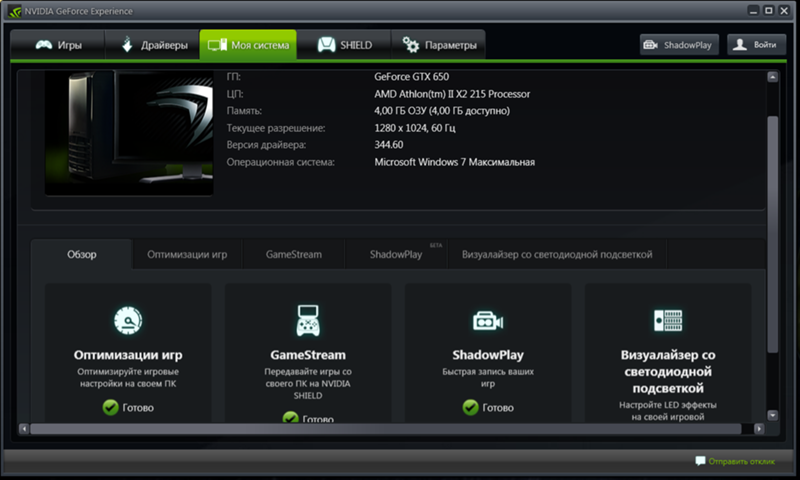Switch to the Драйверы tab
The image size is (800, 480).
pos(152,45)
